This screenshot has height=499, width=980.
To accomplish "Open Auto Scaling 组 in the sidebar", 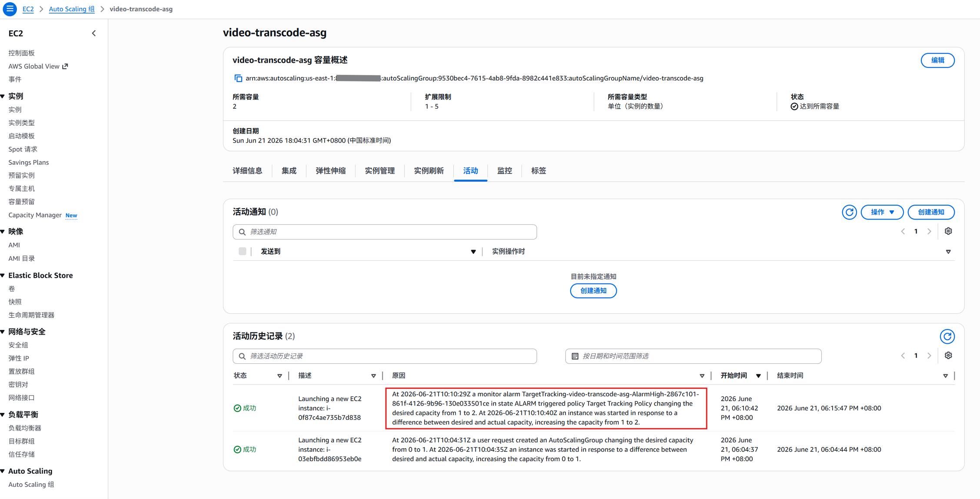I will pyautogui.click(x=31, y=485).
